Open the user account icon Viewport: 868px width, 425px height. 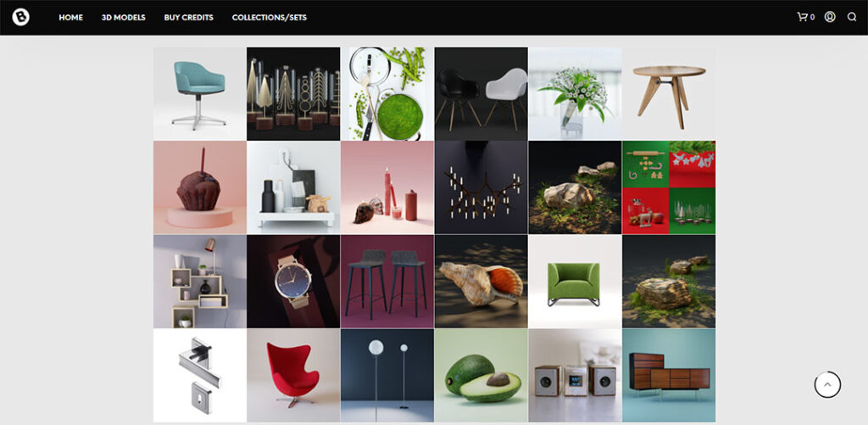(x=830, y=17)
